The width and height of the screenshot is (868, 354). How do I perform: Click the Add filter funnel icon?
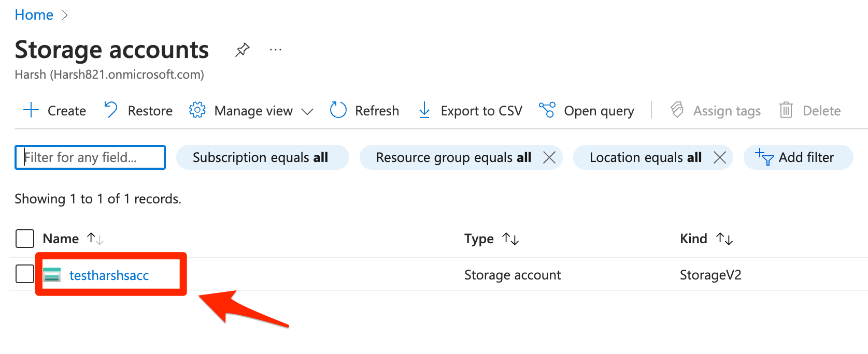pyautogui.click(x=764, y=157)
